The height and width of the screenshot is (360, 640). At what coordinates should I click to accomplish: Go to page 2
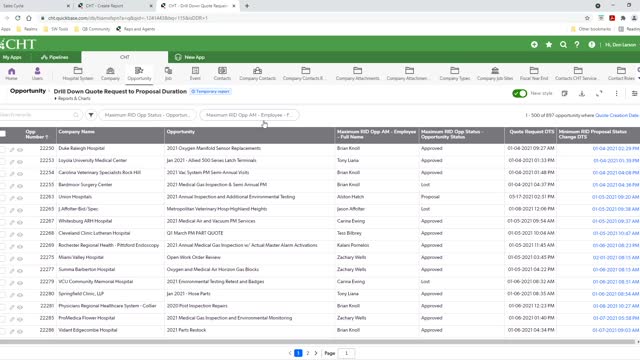307,353
